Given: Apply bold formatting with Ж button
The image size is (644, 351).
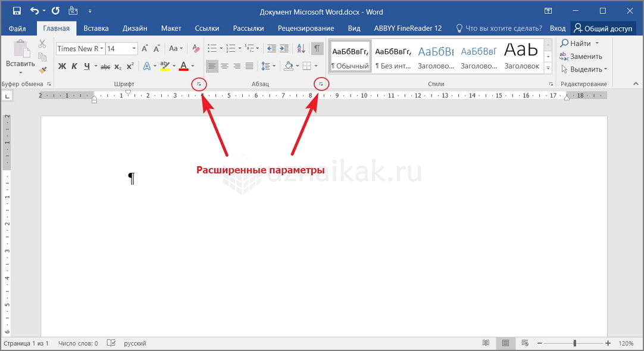Looking at the screenshot, I should click(62, 66).
